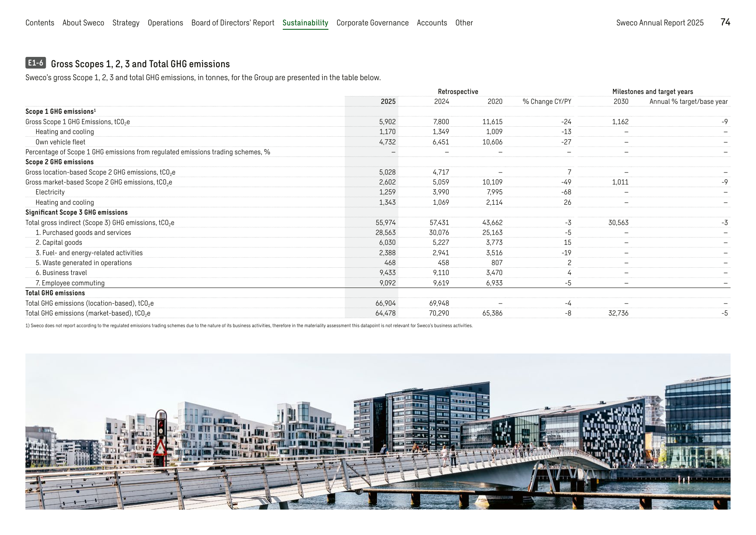The image size is (756, 535).
Task: Click the 'Sweco Annual Report 2025' header text
Action: coord(660,23)
